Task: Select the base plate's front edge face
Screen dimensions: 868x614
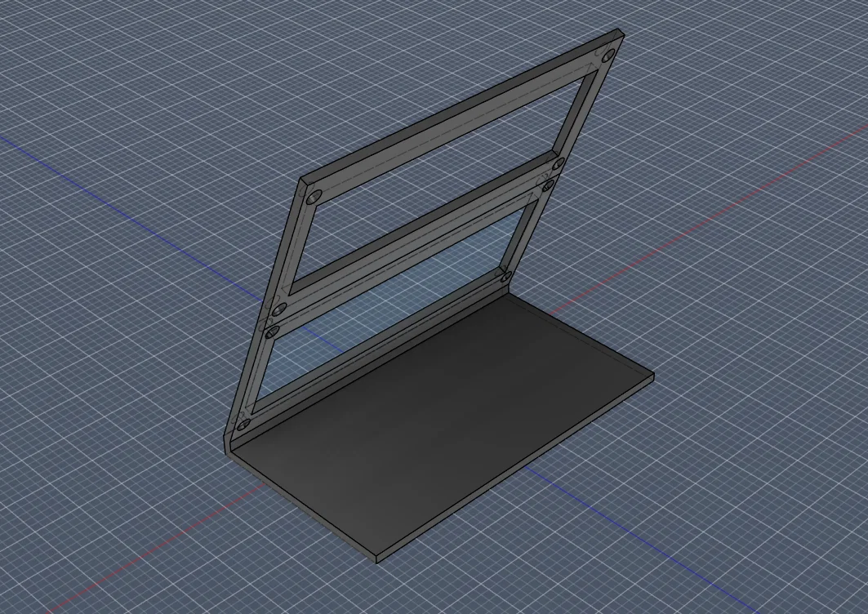Action: pyautogui.click(x=514, y=470)
